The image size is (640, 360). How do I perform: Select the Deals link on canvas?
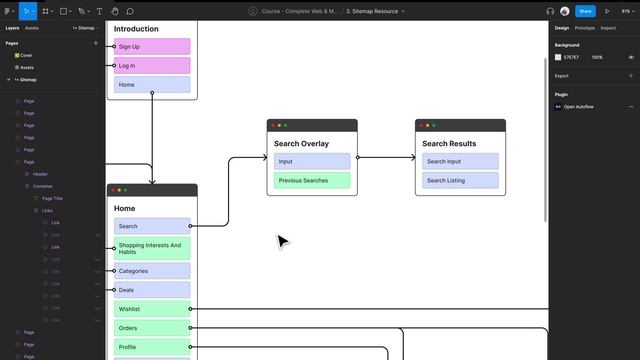tap(152, 290)
